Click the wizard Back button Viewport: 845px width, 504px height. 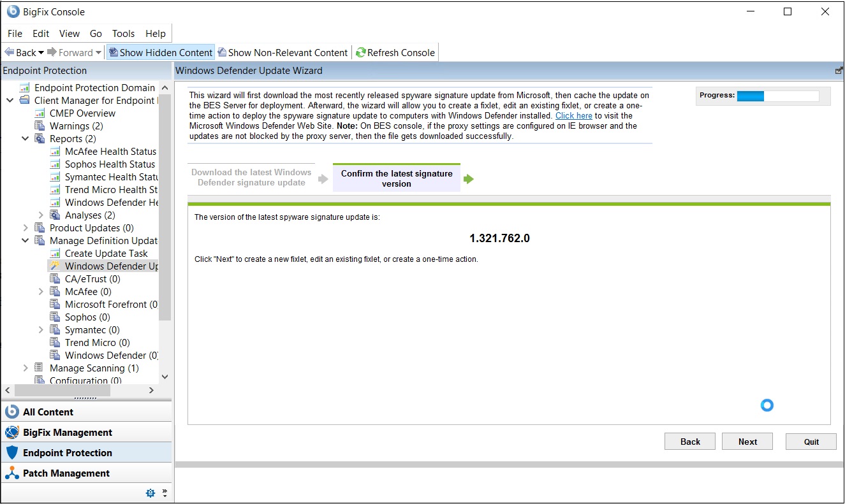point(690,442)
